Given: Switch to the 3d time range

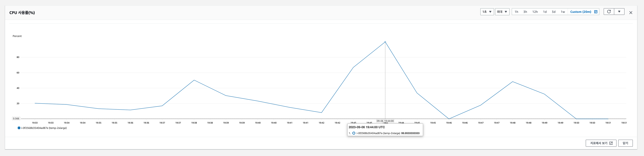Looking at the screenshot, I should (x=553, y=12).
